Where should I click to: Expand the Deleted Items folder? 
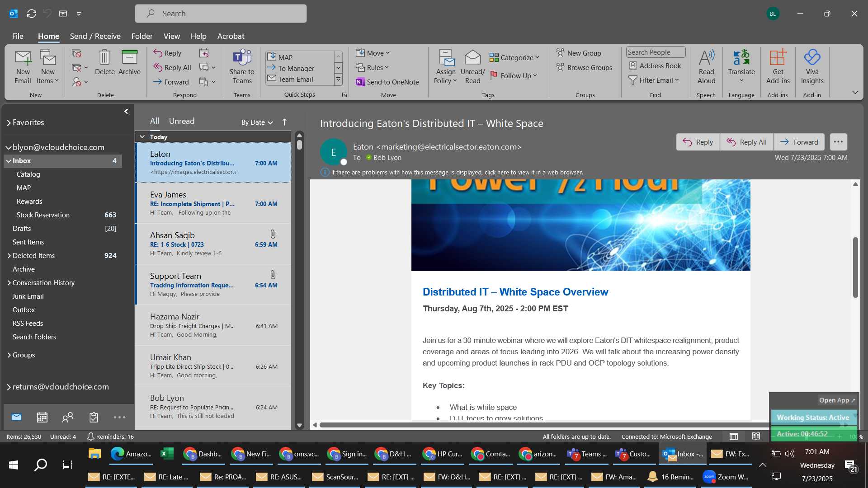(9, 256)
